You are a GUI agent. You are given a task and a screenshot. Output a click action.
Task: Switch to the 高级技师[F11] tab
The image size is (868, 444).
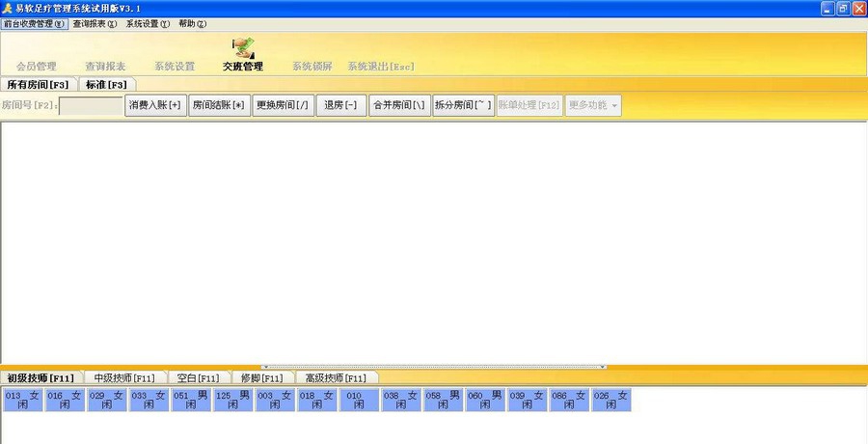pyautogui.click(x=336, y=378)
